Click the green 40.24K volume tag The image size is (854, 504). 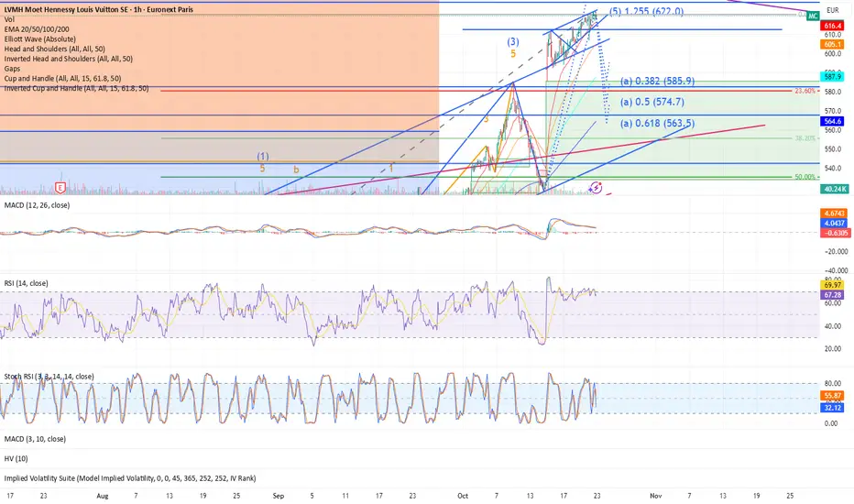pos(835,189)
